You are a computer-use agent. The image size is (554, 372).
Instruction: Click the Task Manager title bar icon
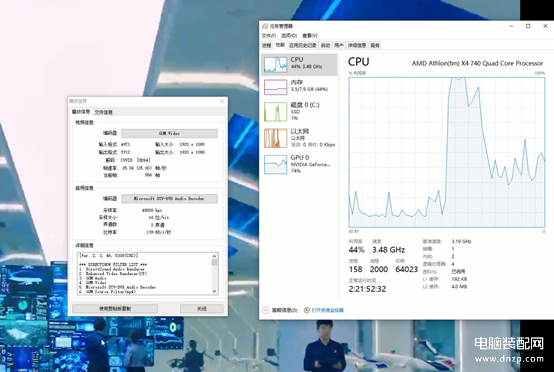tap(265, 26)
